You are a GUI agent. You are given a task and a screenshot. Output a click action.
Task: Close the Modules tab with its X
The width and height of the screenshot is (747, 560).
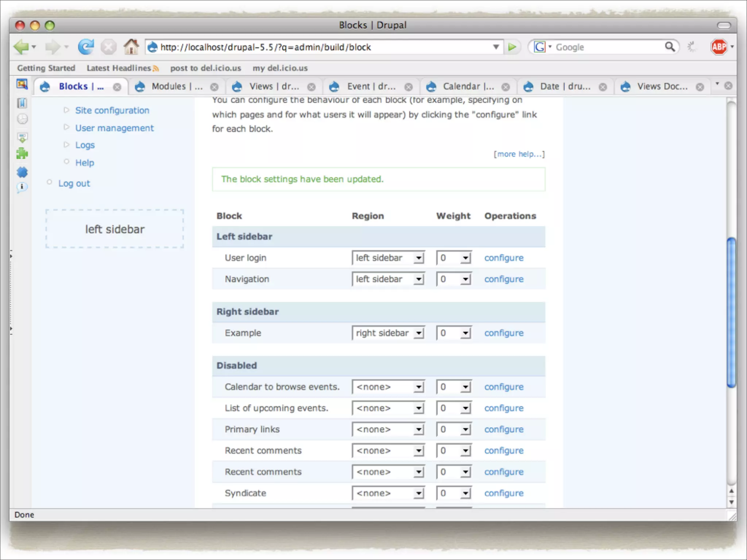point(214,87)
